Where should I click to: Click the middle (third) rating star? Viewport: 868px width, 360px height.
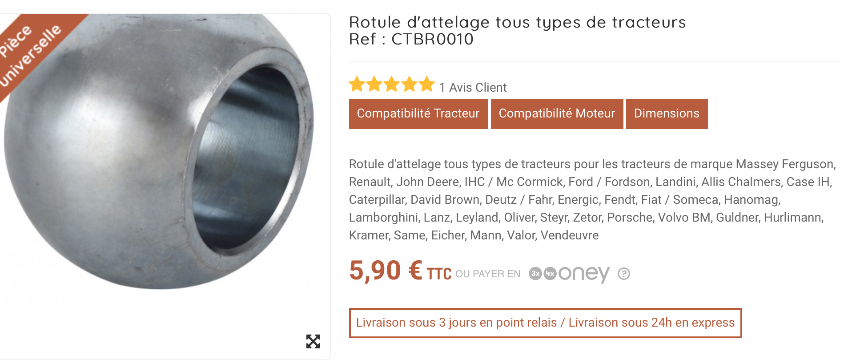pyautogui.click(x=392, y=84)
